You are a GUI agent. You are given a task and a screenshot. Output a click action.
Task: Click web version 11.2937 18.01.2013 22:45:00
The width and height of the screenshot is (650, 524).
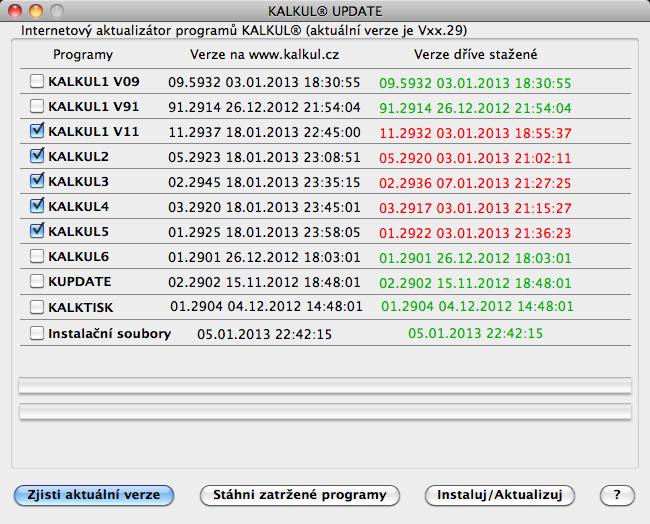click(264, 132)
